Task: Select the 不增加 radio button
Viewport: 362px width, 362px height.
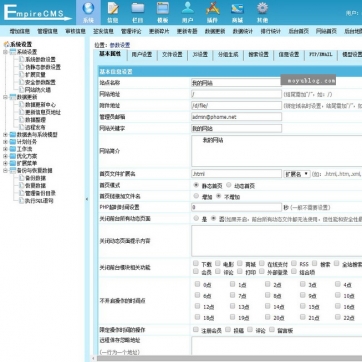Action: pyautogui.click(x=219, y=196)
